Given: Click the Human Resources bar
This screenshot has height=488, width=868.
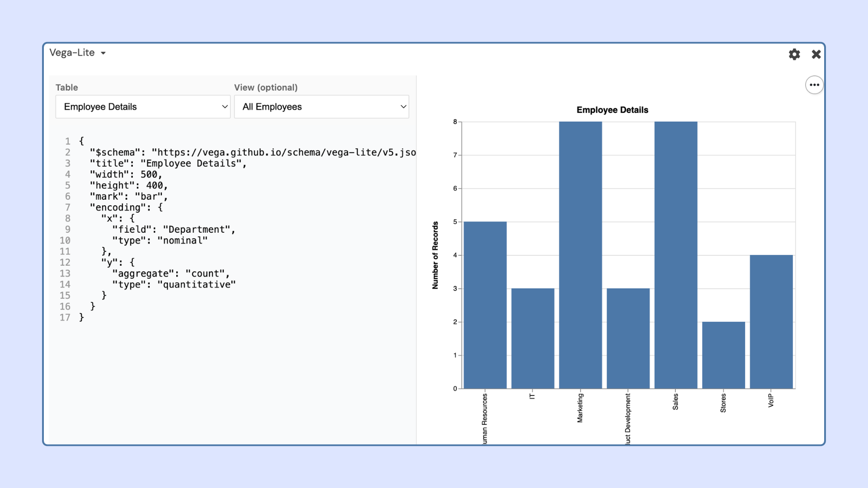Looking at the screenshot, I should pyautogui.click(x=485, y=305).
